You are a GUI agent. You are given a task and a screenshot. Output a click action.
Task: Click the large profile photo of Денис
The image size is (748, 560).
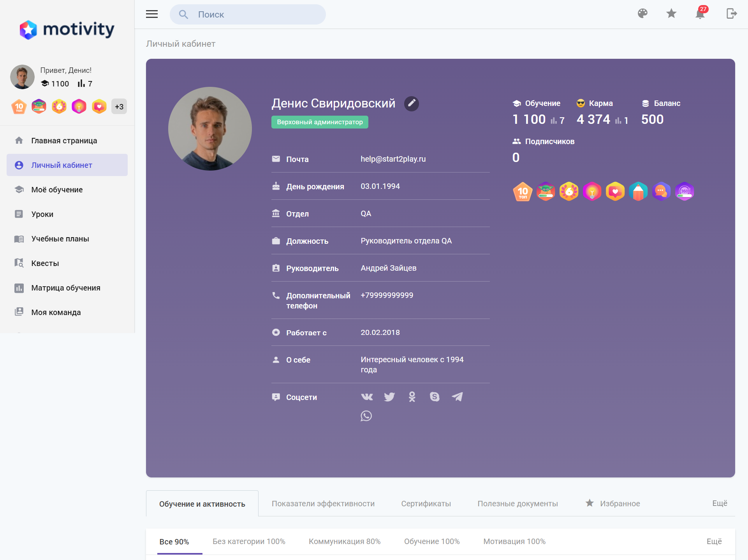click(x=210, y=129)
